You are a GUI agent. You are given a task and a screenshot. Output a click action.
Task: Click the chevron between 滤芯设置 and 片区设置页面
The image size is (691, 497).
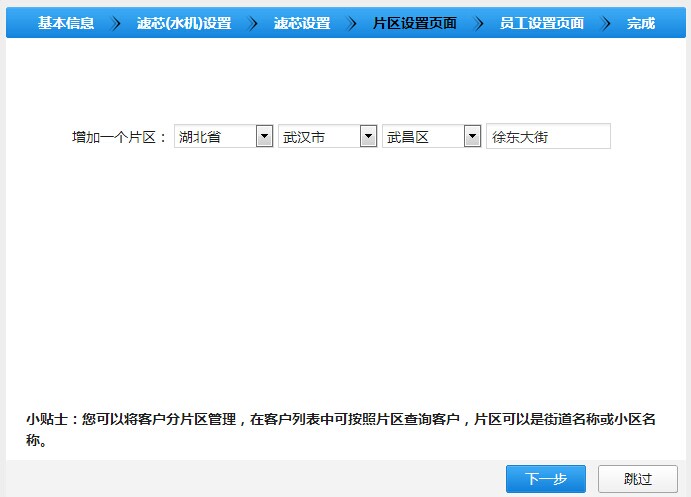tap(351, 23)
